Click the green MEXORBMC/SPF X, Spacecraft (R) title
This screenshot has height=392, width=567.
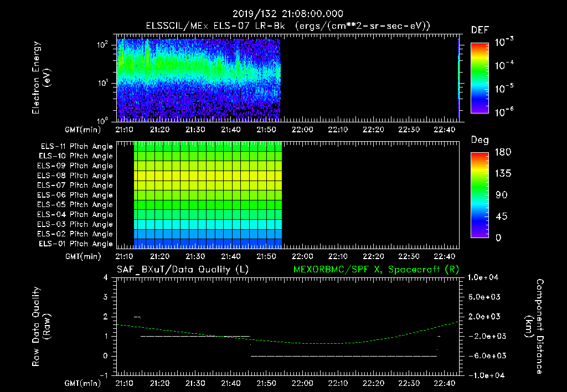pos(376,270)
